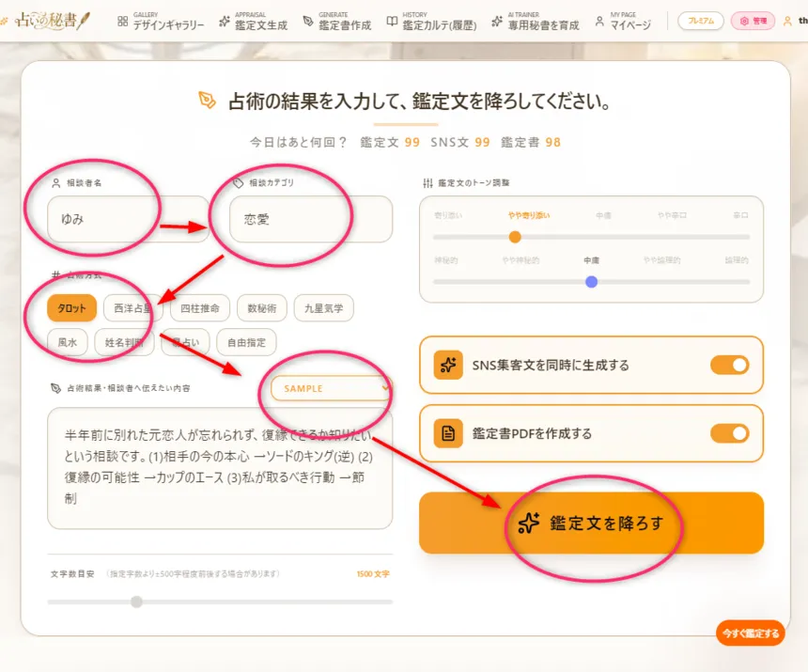Click the pen nib icon next to heading
This screenshot has width=808, height=672.
[207, 100]
